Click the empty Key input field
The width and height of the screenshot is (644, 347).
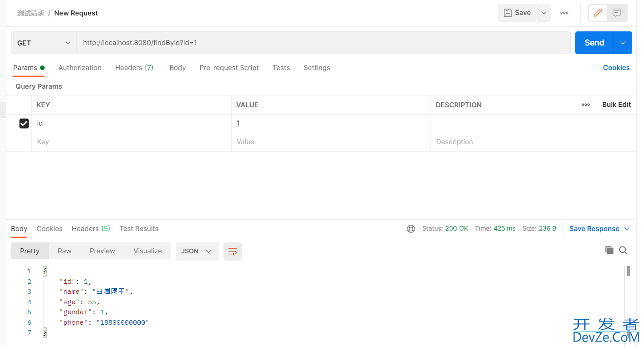point(132,142)
